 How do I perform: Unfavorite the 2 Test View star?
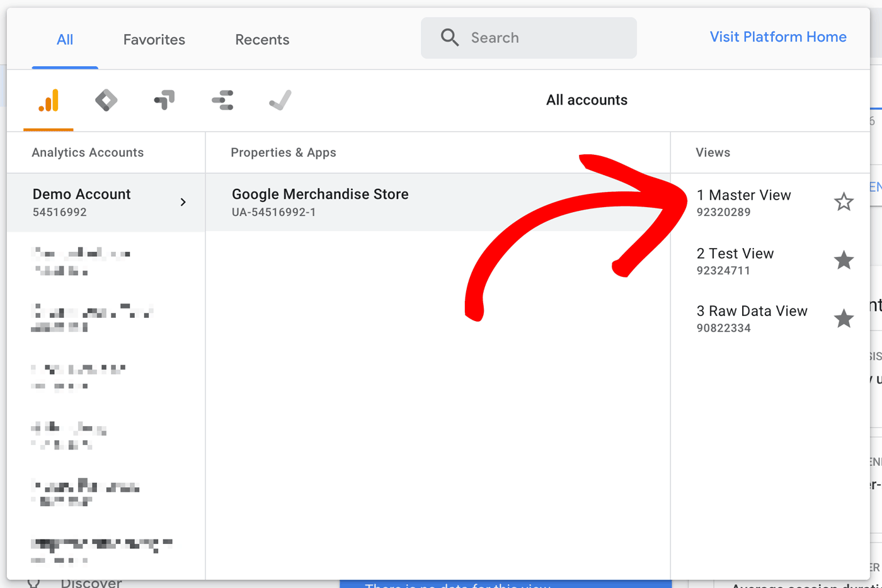pos(844,261)
